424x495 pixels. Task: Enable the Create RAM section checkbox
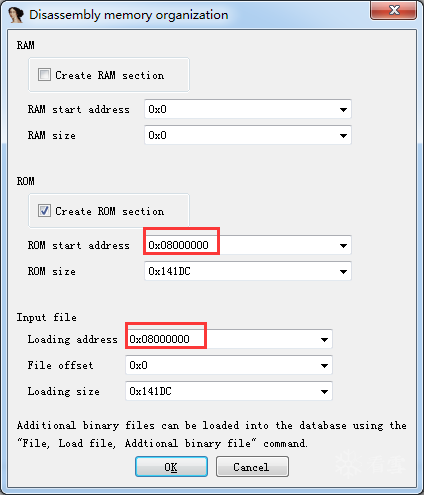coord(44,75)
